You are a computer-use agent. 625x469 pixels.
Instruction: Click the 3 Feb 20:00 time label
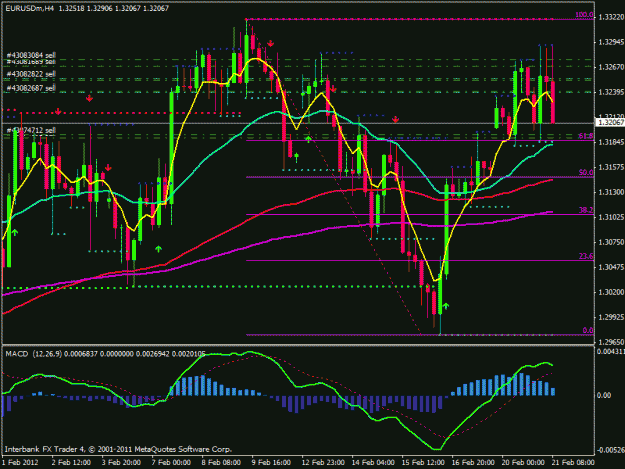121,463
